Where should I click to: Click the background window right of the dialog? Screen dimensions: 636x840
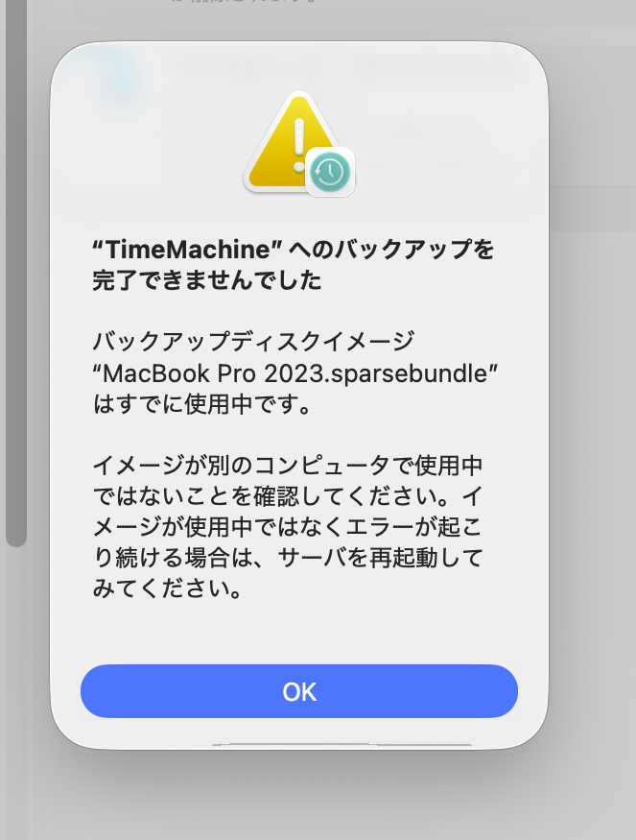point(595,432)
